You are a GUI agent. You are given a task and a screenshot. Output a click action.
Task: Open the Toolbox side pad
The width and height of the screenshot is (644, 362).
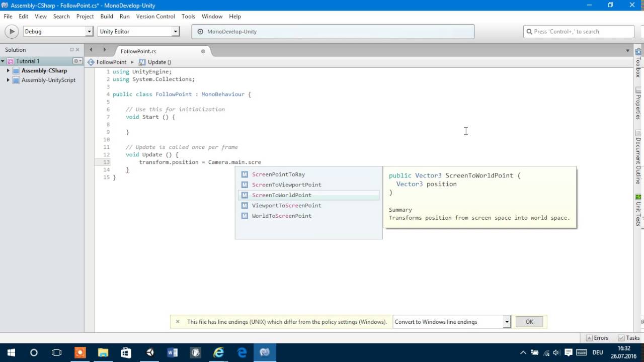638,62
